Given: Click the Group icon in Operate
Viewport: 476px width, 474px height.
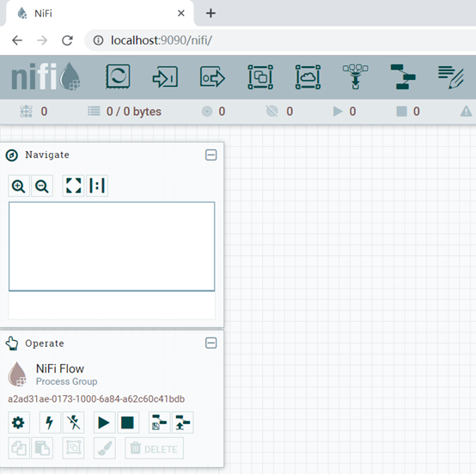Looking at the screenshot, I should [x=74, y=448].
